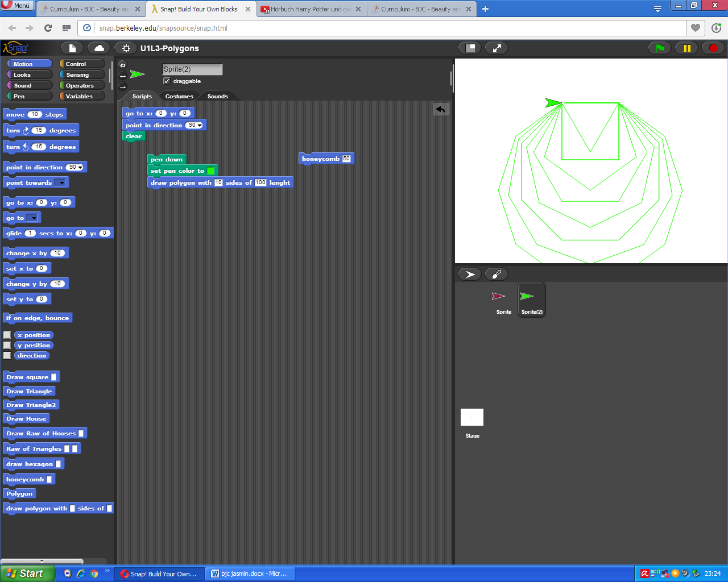Click the pen down block in script

167,159
